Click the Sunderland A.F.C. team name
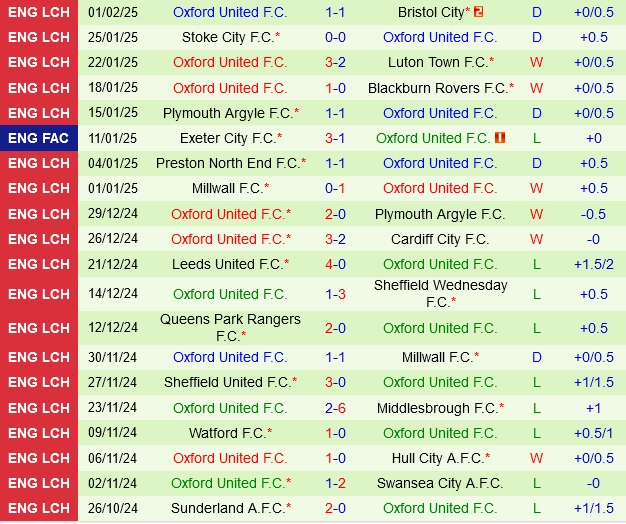Screen dimensions: 626x524 (228, 508)
